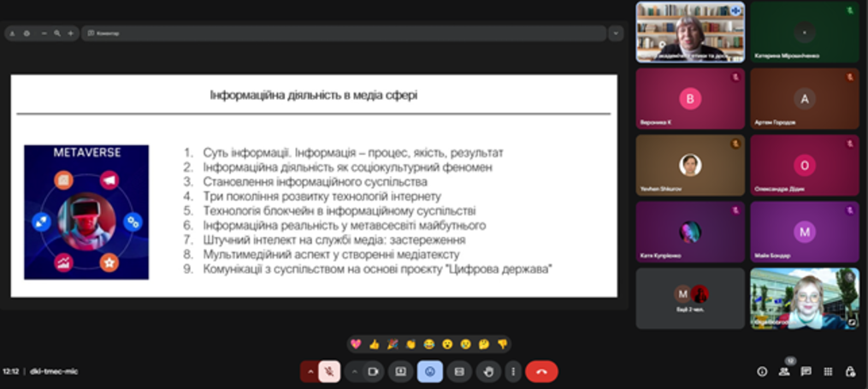Image resolution: width=868 pixels, height=389 pixels.
Task: Click line 'Три покоління розвитку технологій інтернету'
Action: [322, 197]
